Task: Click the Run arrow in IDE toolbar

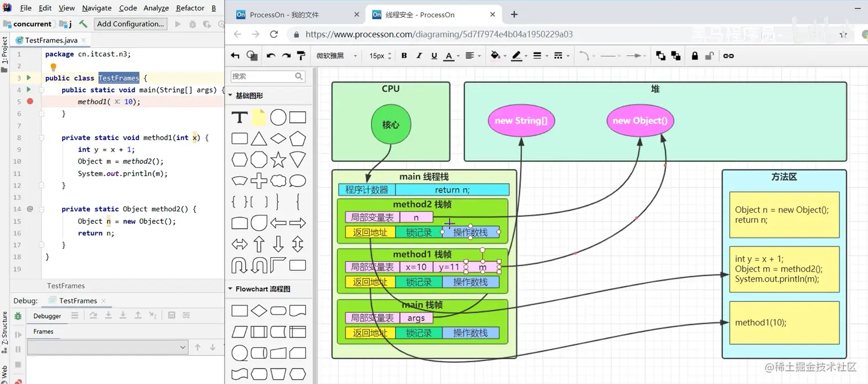Action: [x=178, y=24]
